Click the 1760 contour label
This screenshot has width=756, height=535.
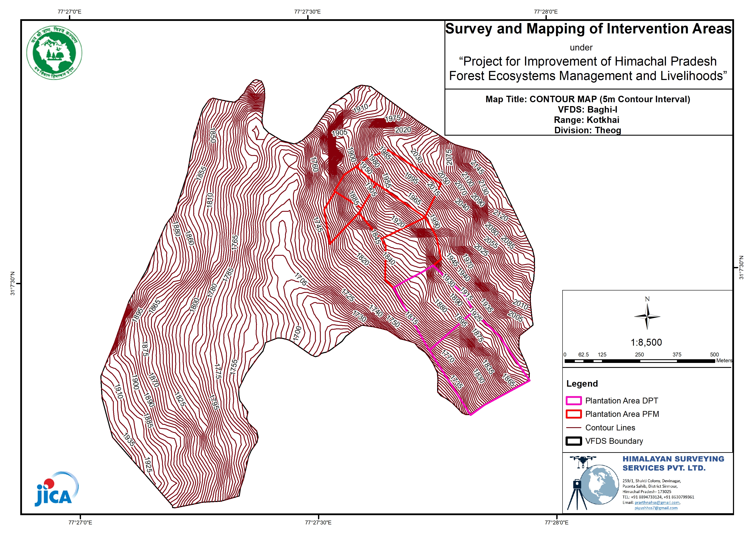coord(315,164)
